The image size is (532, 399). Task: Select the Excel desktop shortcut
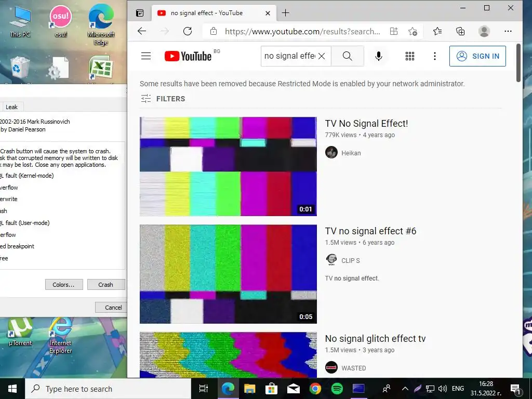point(101,69)
